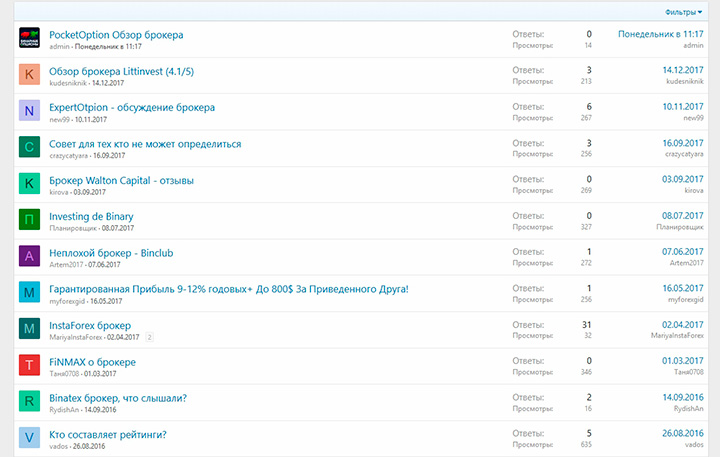Open last post dated 26.08.2016
The image size is (720, 457).
[683, 434]
